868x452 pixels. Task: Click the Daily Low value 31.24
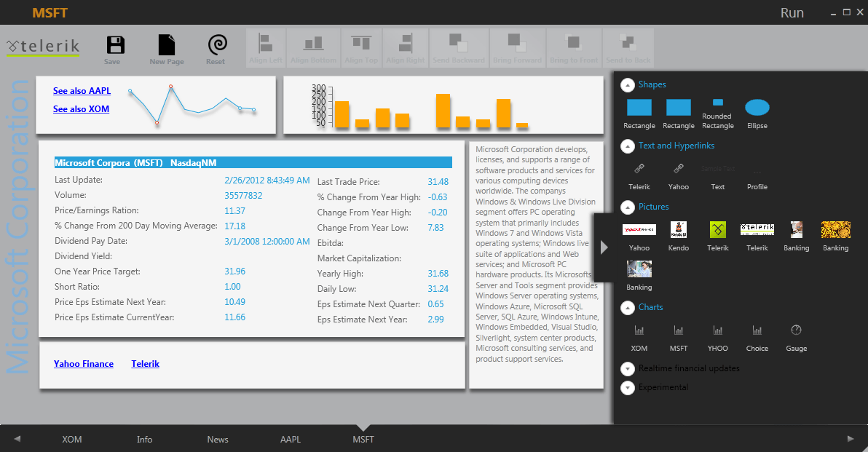pos(438,289)
